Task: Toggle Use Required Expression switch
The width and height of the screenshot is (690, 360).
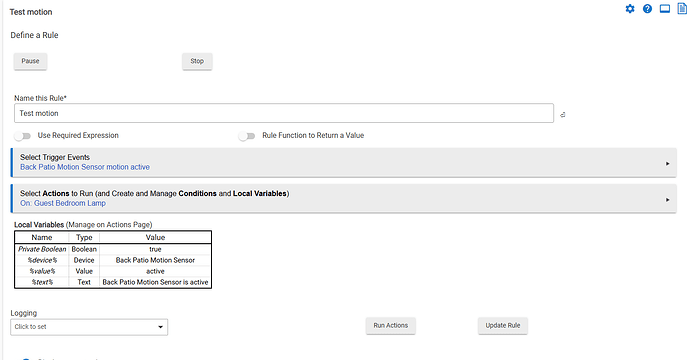Action: (x=22, y=136)
